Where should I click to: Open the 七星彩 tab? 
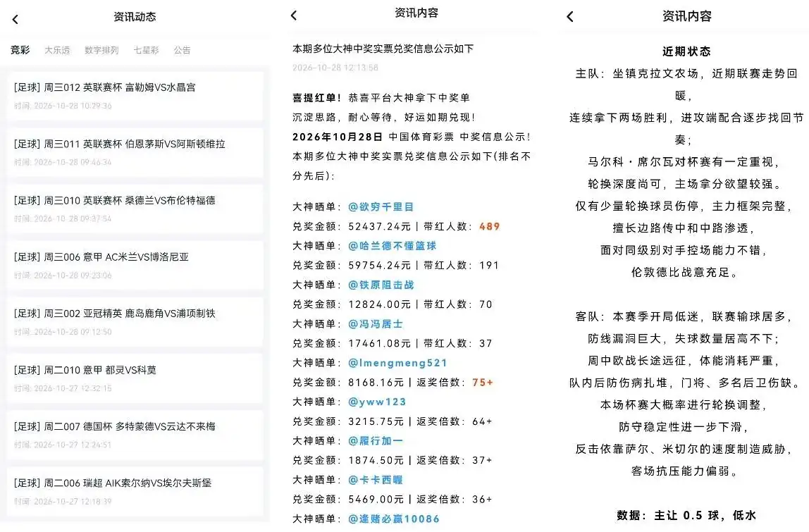tap(146, 50)
